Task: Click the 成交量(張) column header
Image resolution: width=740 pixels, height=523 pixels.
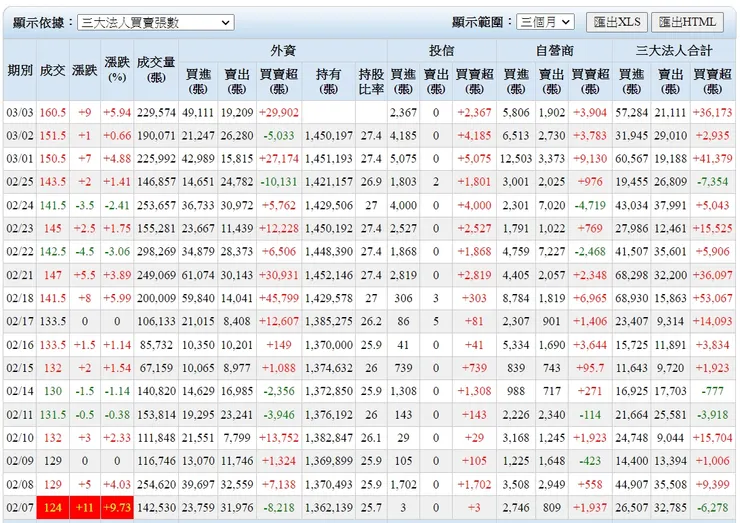Action: pos(156,70)
